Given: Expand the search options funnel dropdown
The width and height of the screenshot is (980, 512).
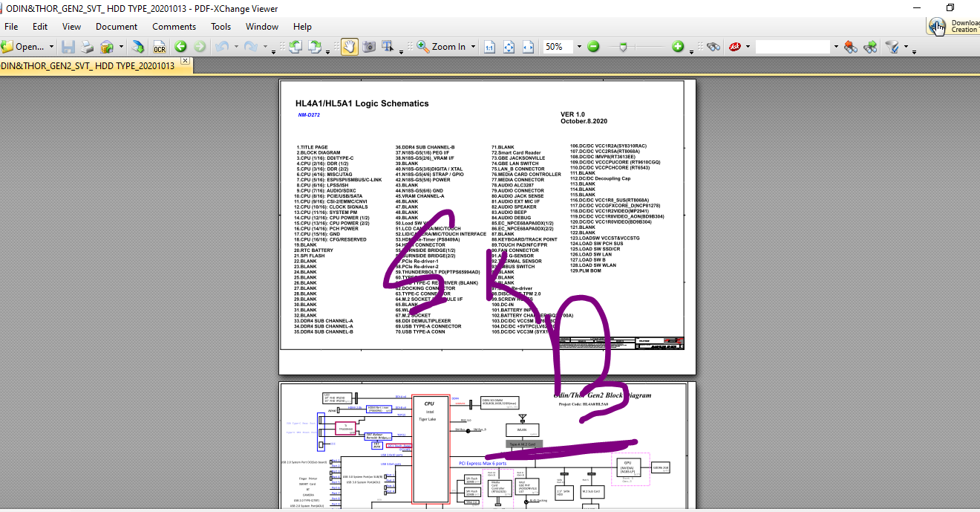Looking at the screenshot, I should pos(906,47).
